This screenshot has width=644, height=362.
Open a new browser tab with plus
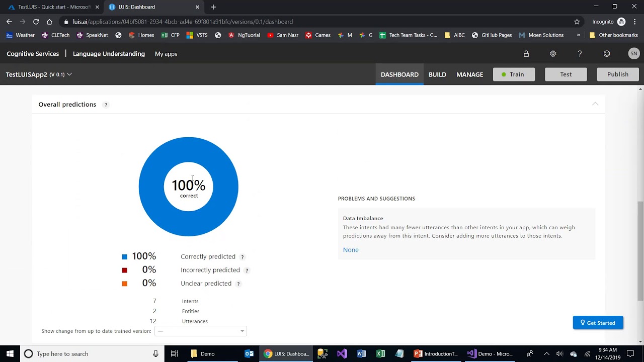213,7
